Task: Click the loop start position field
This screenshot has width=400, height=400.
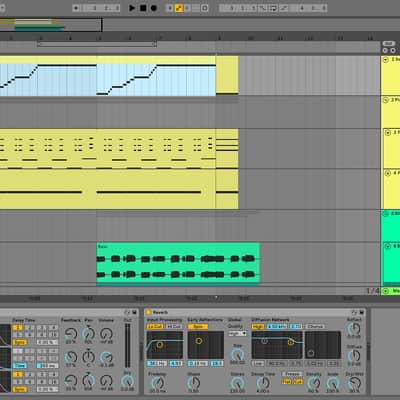Action: (238, 8)
